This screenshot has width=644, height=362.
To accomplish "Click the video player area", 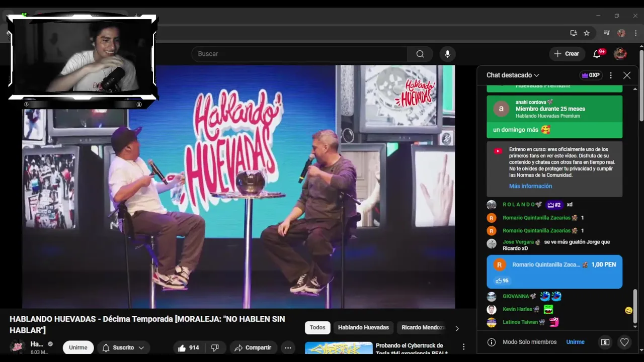I will [238, 187].
